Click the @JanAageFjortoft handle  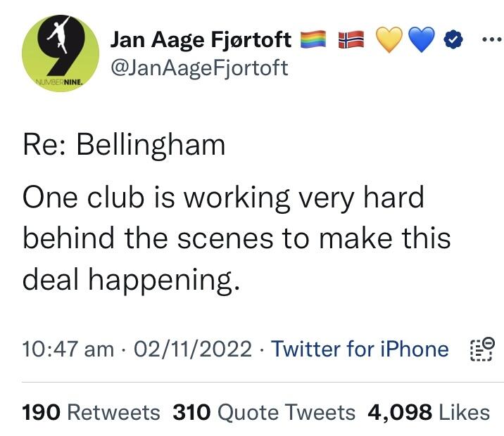pos(200,68)
